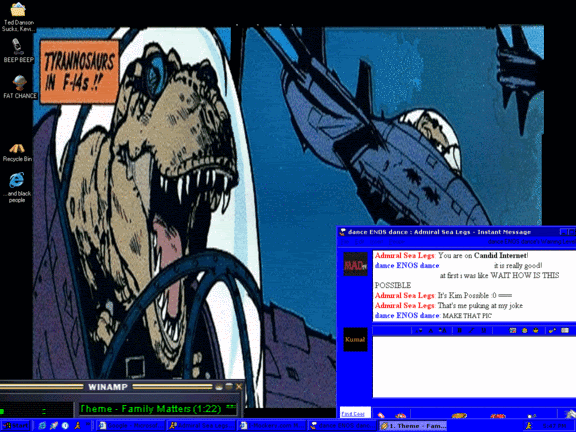Click the Winamp song title display

coord(151,409)
